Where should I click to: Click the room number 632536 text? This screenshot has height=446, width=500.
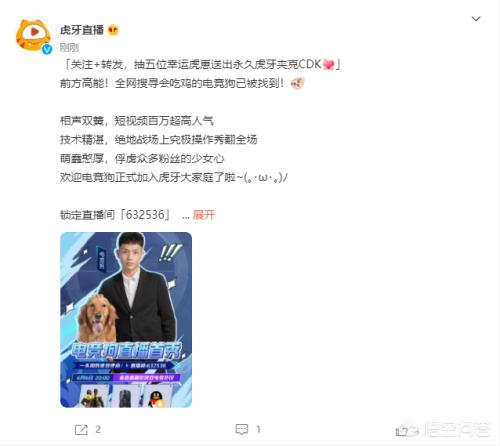[145, 215]
